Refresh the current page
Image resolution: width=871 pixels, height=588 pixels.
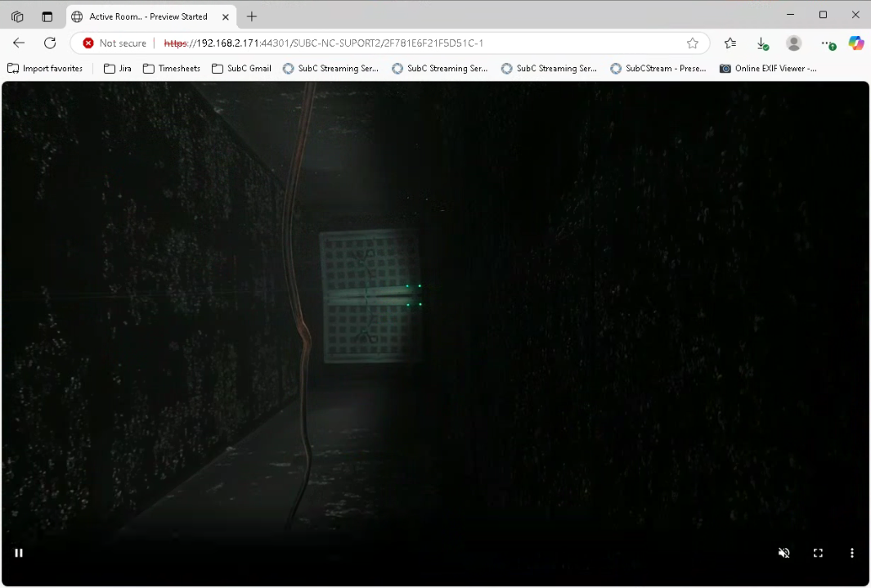point(50,43)
